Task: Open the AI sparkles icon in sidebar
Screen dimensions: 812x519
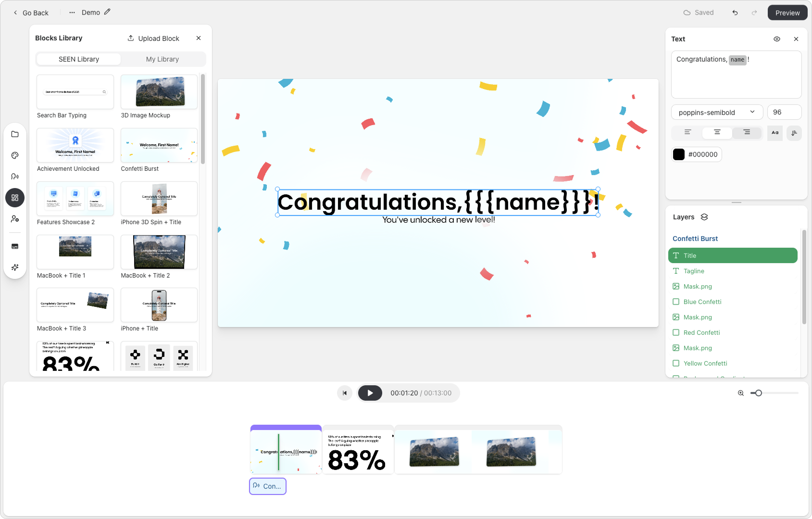Action: [15, 267]
